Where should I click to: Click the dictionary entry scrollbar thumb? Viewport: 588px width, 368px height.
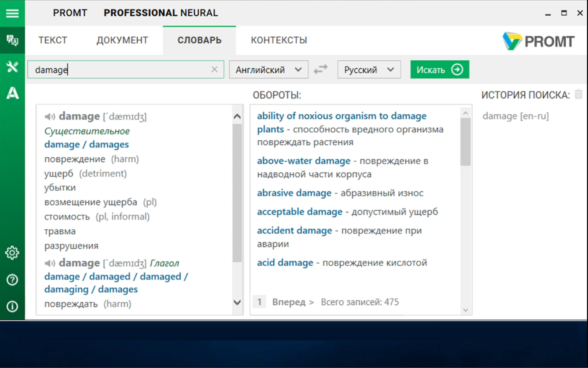click(237, 193)
